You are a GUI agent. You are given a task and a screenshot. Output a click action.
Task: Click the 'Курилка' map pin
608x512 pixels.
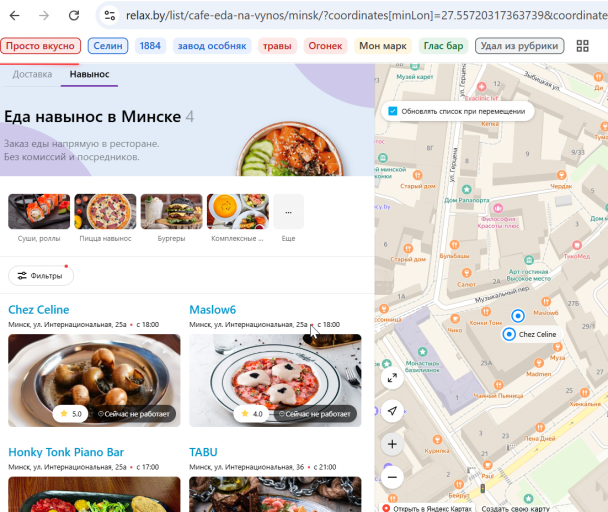click(x=437, y=439)
